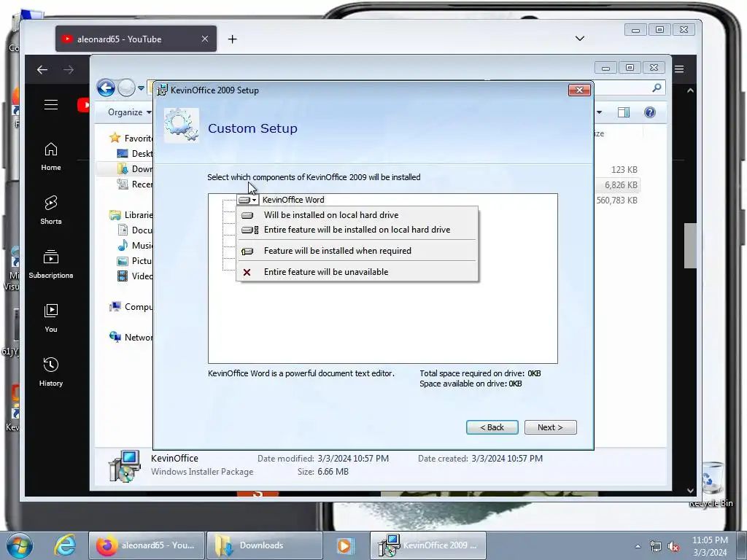Click the red X unavailable icon
The height and width of the screenshot is (560, 747).
click(247, 273)
